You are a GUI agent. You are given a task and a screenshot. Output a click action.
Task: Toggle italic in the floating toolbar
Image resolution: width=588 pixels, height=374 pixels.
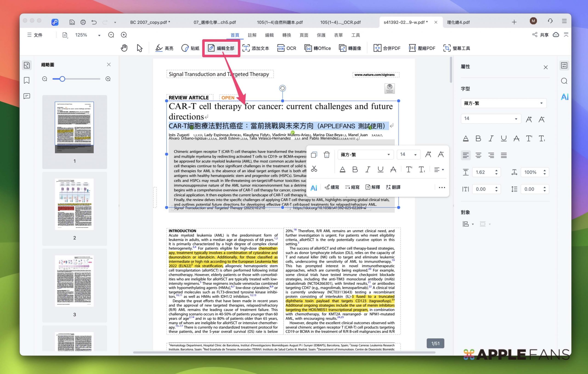pos(367,169)
